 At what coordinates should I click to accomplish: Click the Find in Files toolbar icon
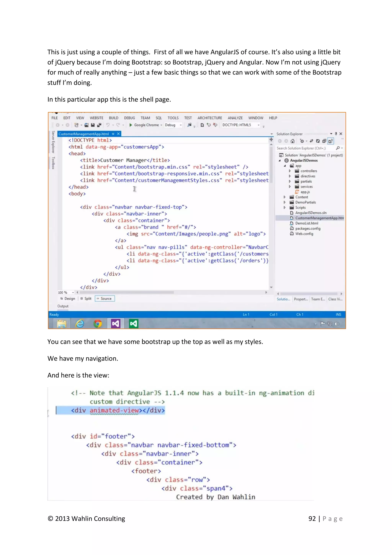click(189, 125)
